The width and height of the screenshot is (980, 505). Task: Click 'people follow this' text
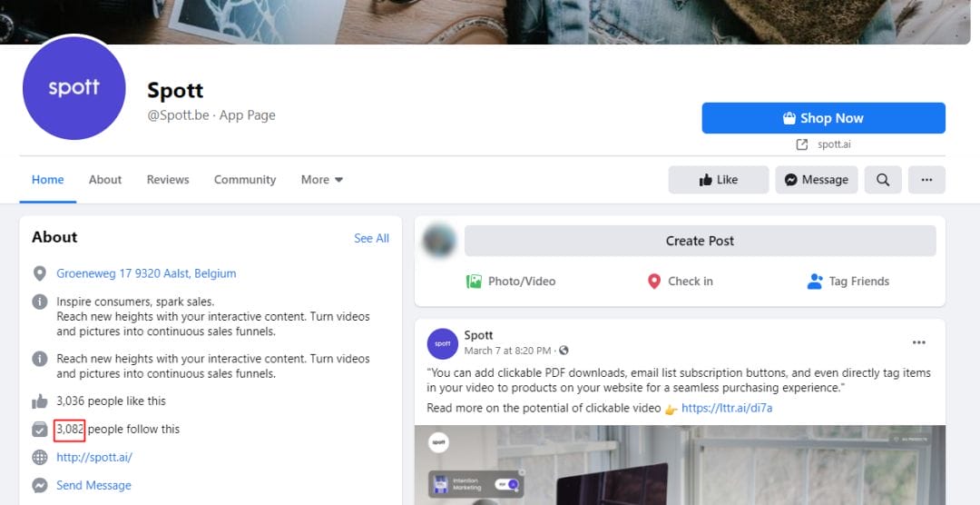133,430
